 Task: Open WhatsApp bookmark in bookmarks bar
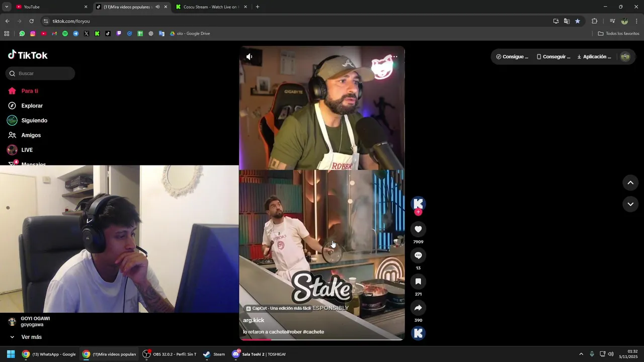[22, 34]
